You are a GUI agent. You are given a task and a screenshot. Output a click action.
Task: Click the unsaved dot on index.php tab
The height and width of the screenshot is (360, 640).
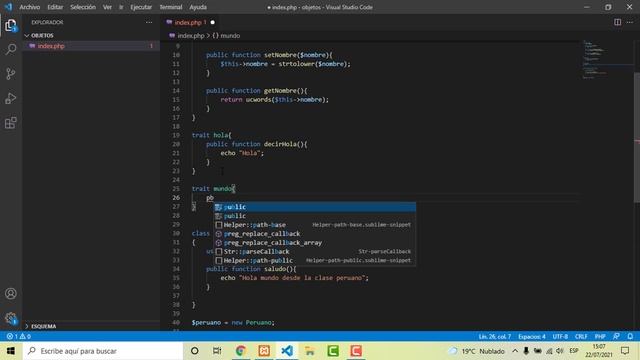coord(213,22)
